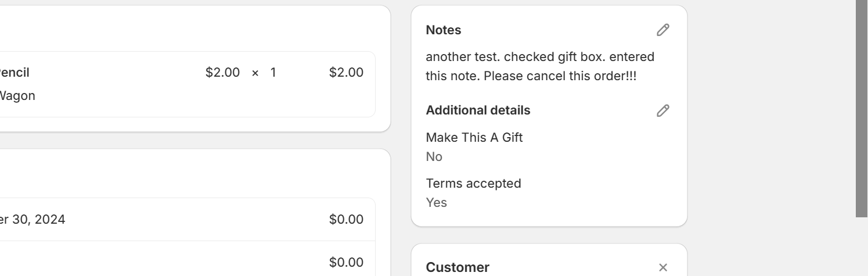Click the Customer card heading
The height and width of the screenshot is (276, 868).
click(458, 267)
